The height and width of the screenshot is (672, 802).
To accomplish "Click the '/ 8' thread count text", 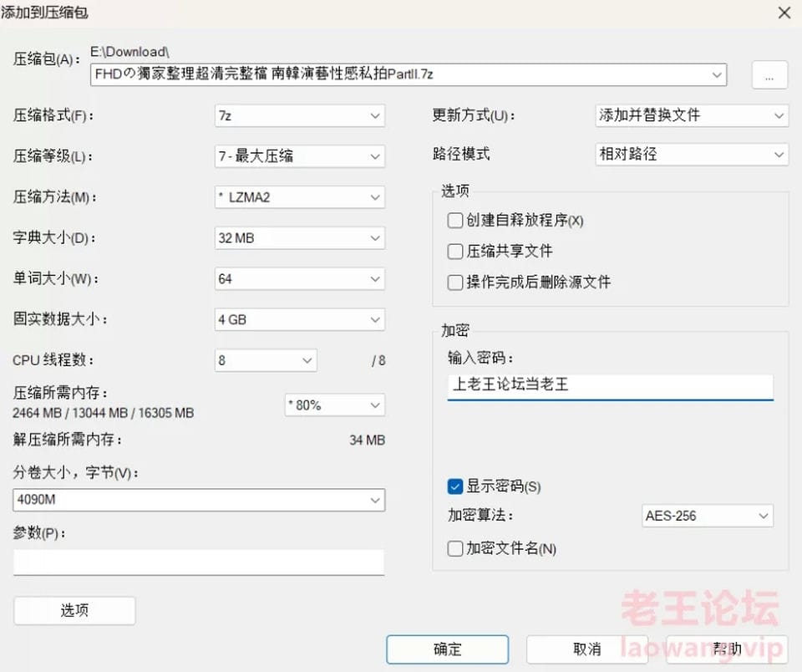I will point(378,360).
